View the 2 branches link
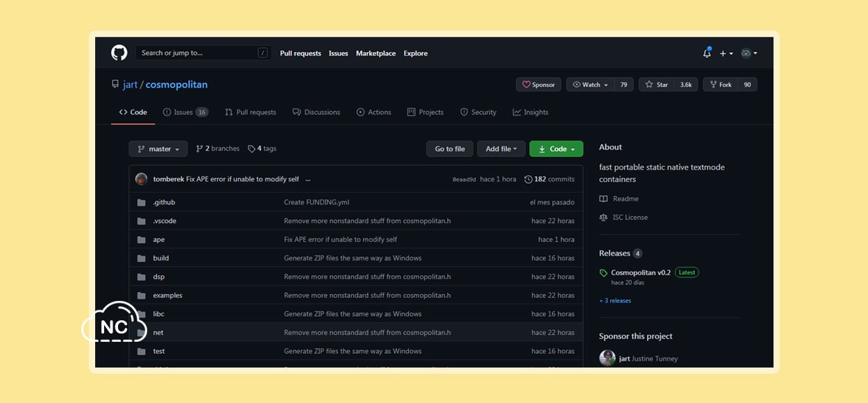Image resolution: width=868 pixels, height=403 pixels. pyautogui.click(x=217, y=149)
